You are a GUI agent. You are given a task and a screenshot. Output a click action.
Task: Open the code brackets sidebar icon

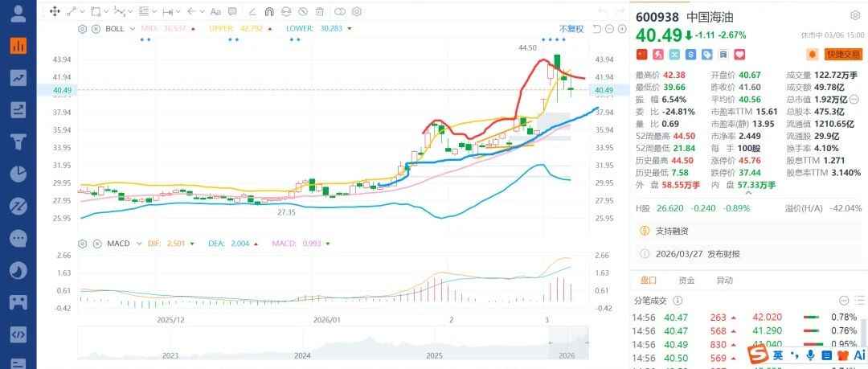tap(18, 334)
